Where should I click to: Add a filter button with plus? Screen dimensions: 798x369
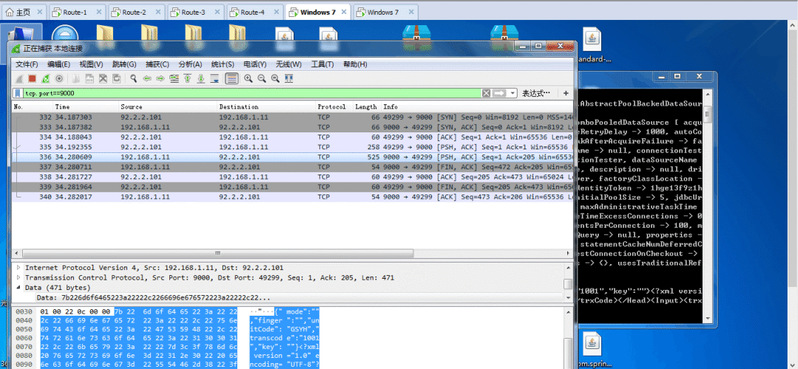click(565, 93)
